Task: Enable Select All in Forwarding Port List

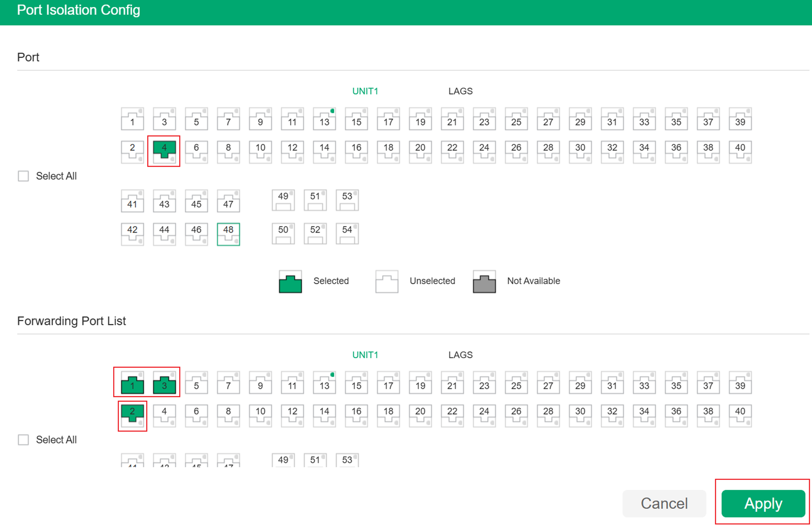Action: [x=23, y=440]
